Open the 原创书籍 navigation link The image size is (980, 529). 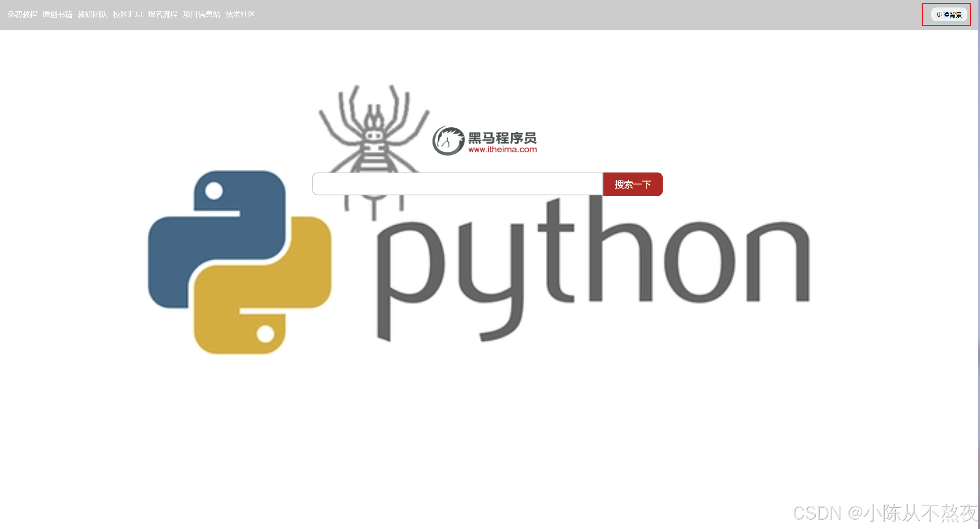pos(57,15)
